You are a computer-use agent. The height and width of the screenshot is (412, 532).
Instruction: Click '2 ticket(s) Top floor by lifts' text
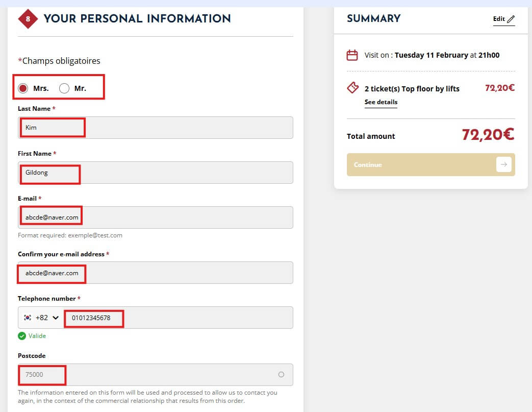pos(412,89)
